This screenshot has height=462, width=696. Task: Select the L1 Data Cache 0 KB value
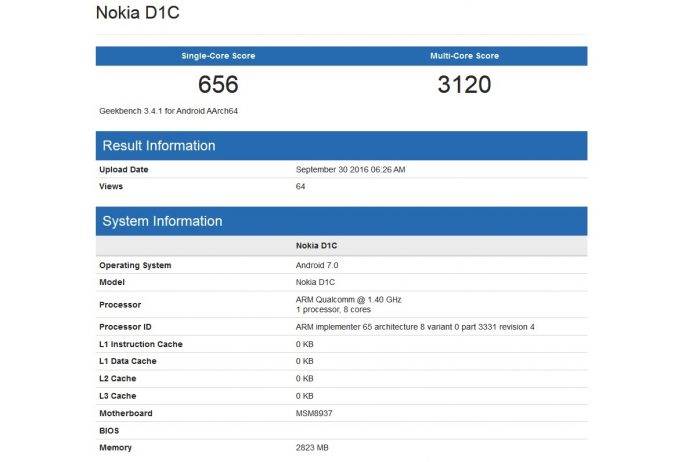tap(305, 361)
